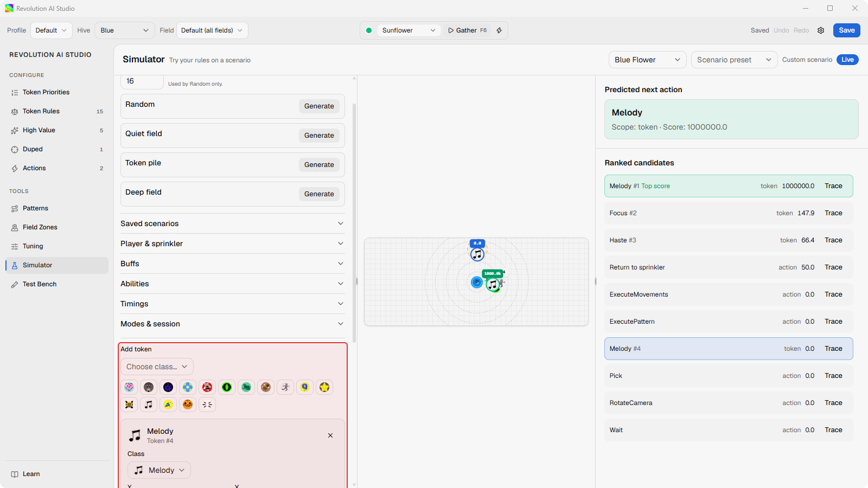Open Test Bench in sidebar
The height and width of the screenshot is (488, 868).
(57, 284)
